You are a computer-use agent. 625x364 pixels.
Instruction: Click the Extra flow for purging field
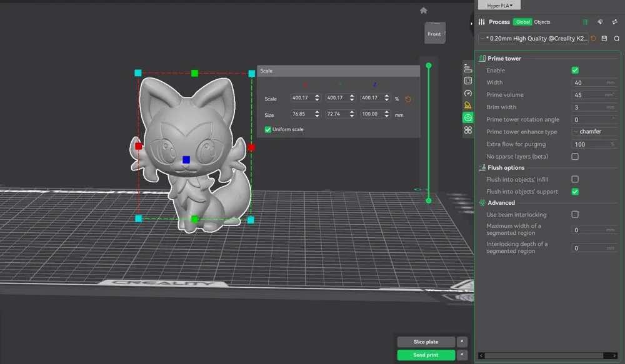(x=594, y=145)
